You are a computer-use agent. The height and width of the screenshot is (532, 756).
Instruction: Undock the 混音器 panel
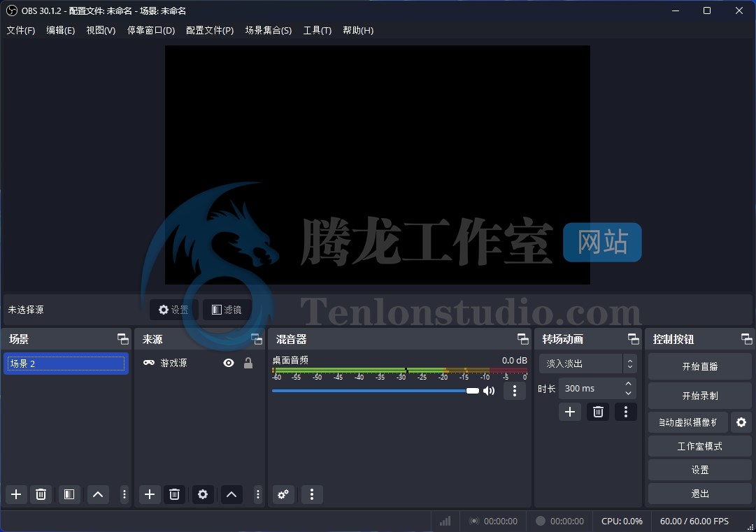tap(523, 339)
